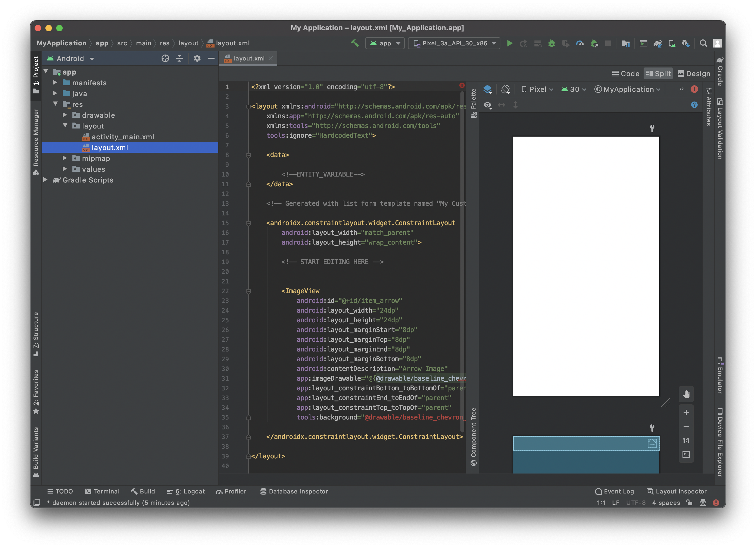This screenshot has width=756, height=548.
Task: Click the zoom to fit screen icon
Action: tap(686, 454)
